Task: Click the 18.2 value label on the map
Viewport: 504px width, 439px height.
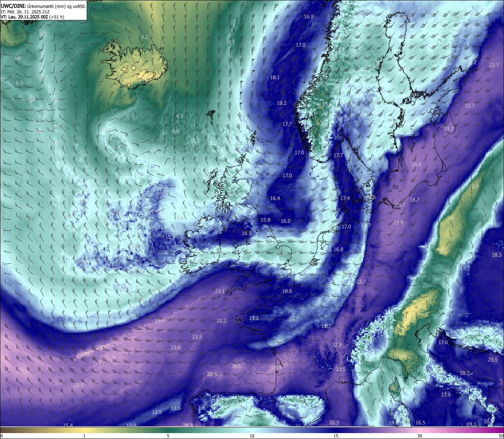Action: (282, 103)
